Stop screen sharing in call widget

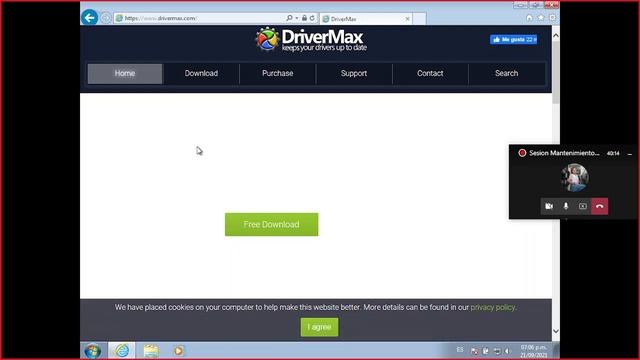tap(582, 206)
